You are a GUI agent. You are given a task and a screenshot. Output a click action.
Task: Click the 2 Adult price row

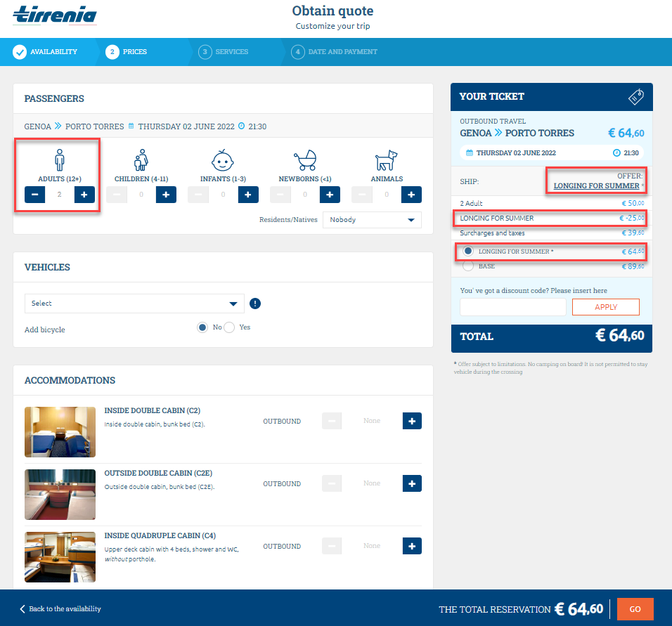[x=552, y=203]
